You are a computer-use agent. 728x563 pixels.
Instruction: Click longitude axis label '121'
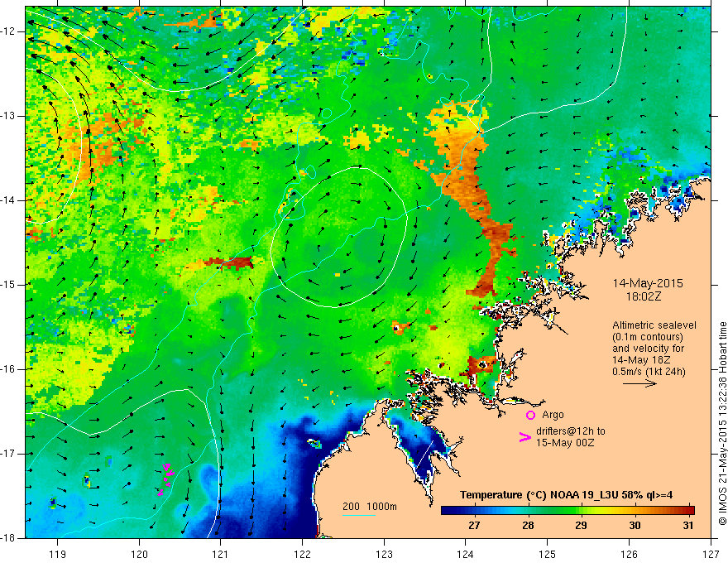point(221,554)
